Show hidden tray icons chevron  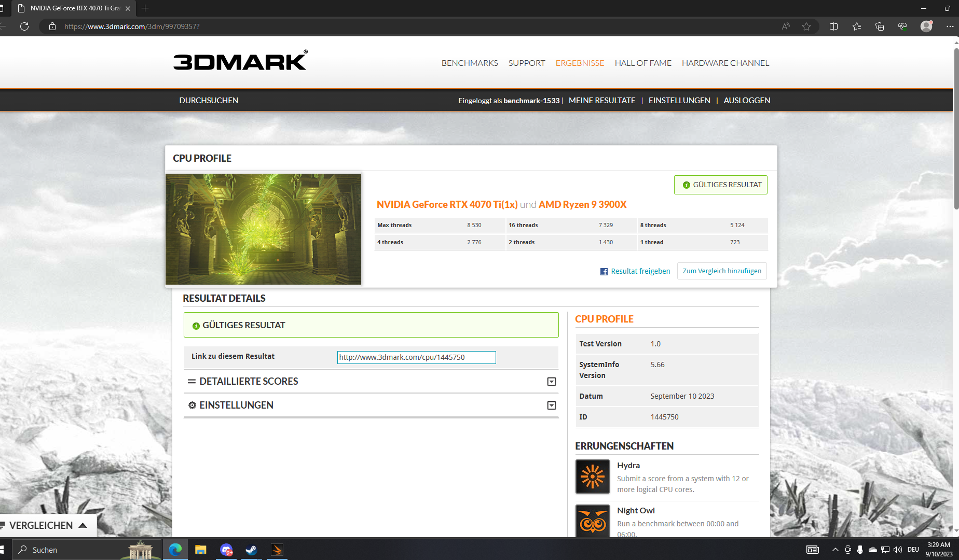835,550
